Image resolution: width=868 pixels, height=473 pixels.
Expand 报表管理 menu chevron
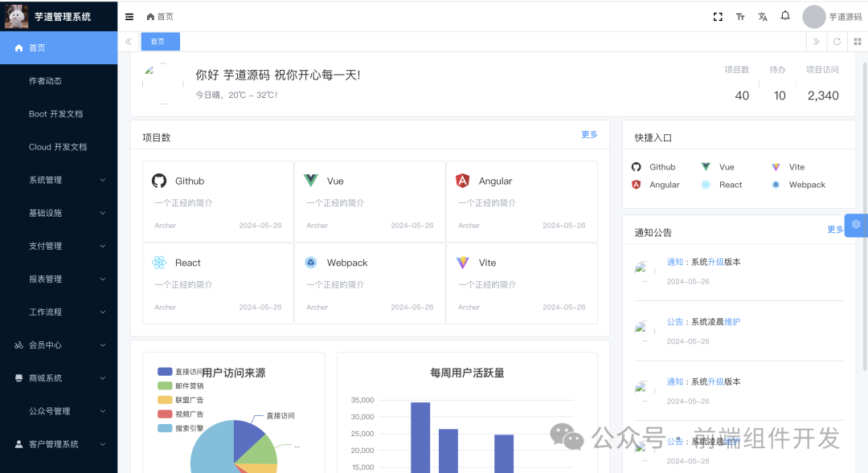(x=103, y=279)
